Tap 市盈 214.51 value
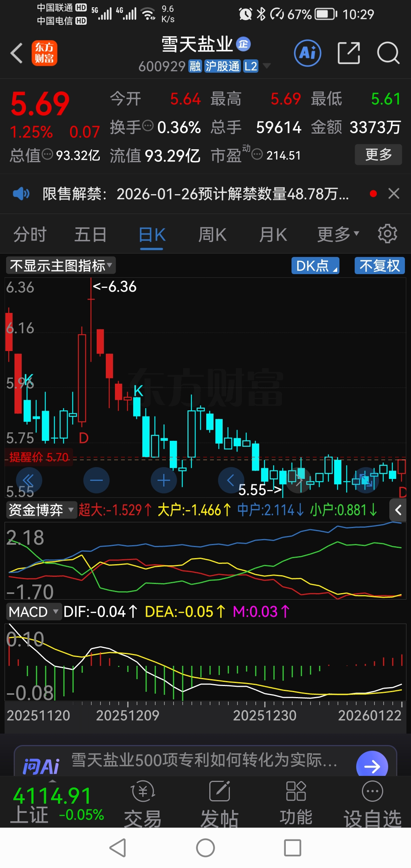 pyautogui.click(x=284, y=155)
